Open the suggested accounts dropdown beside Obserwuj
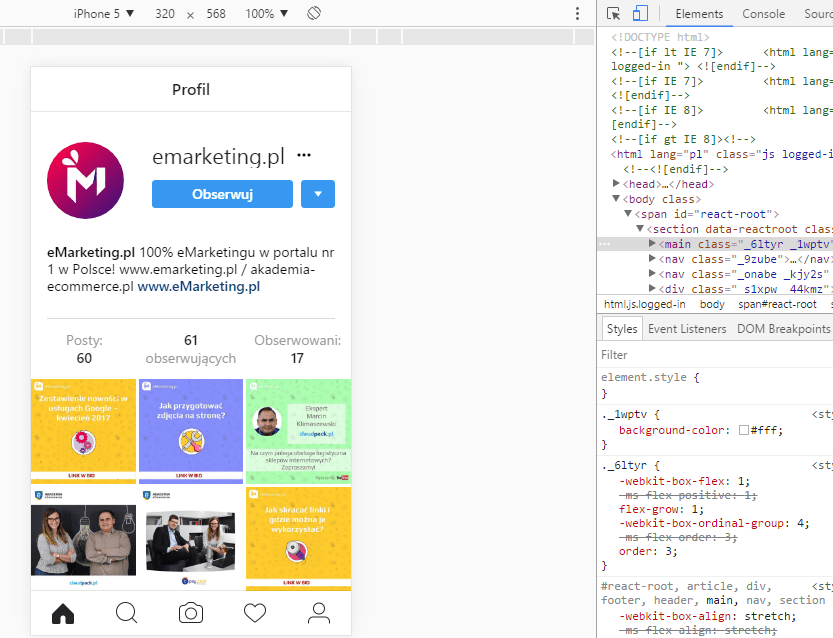The width and height of the screenshot is (833, 638). [x=318, y=194]
